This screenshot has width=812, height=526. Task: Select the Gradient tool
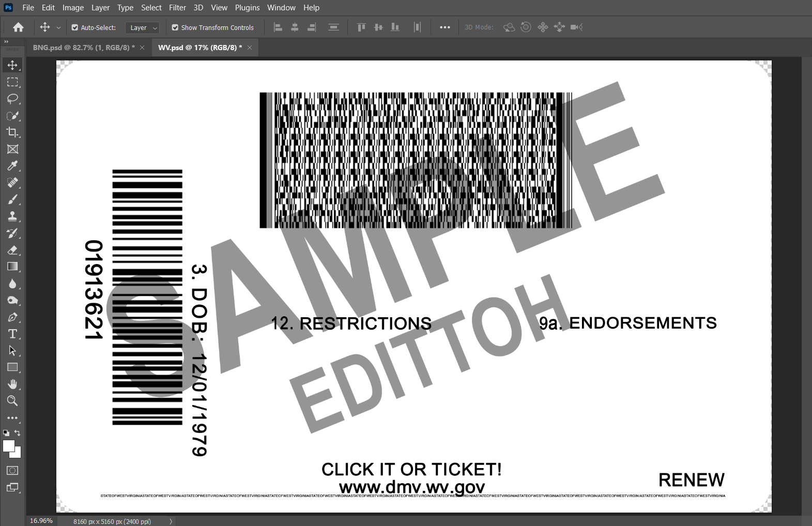tap(12, 267)
